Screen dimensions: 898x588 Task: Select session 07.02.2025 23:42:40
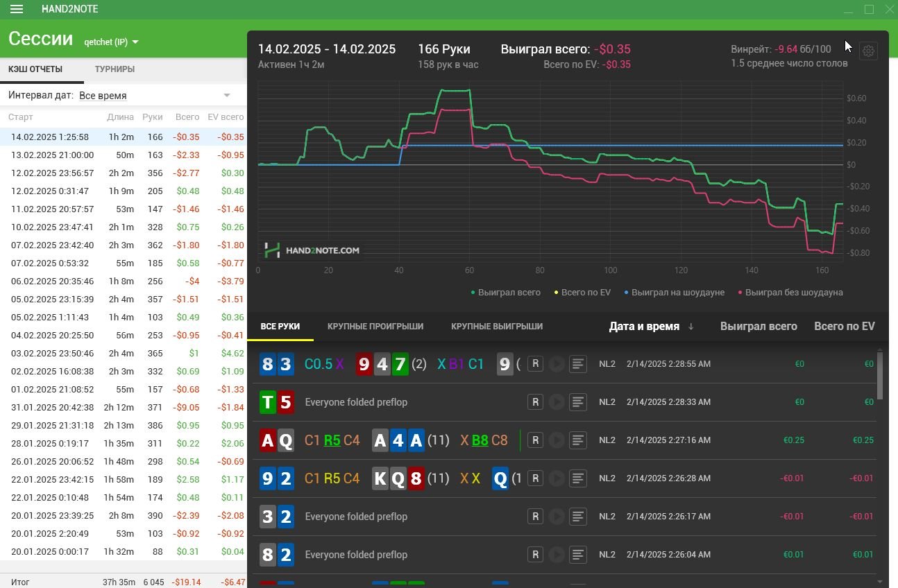coord(124,245)
